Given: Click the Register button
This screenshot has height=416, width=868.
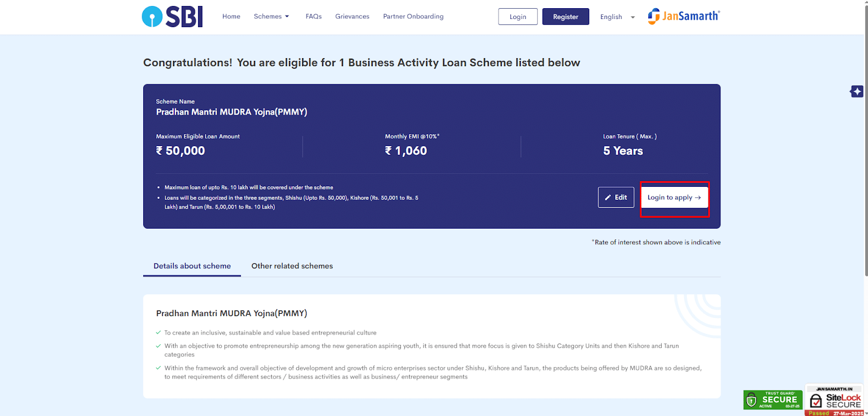Looking at the screenshot, I should (x=565, y=17).
